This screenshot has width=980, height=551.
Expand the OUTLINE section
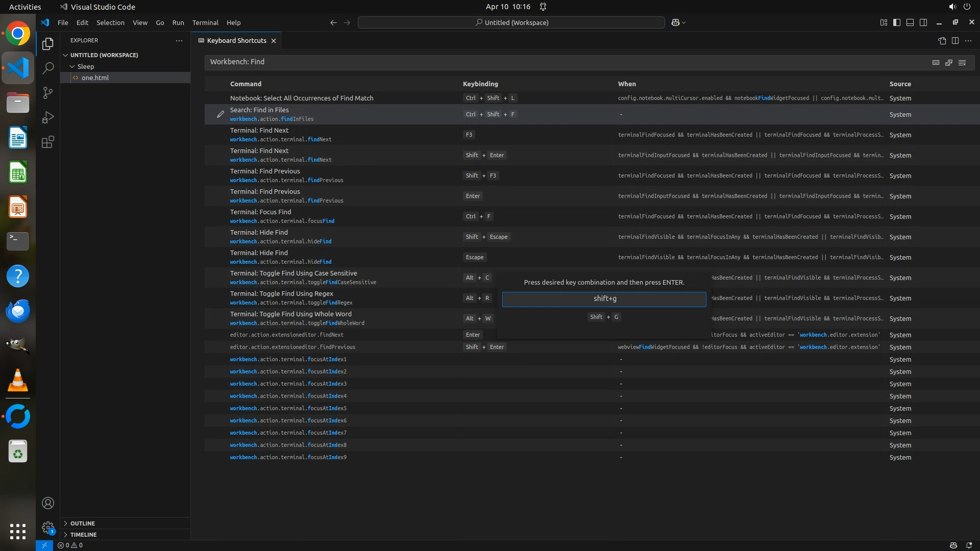click(82, 523)
